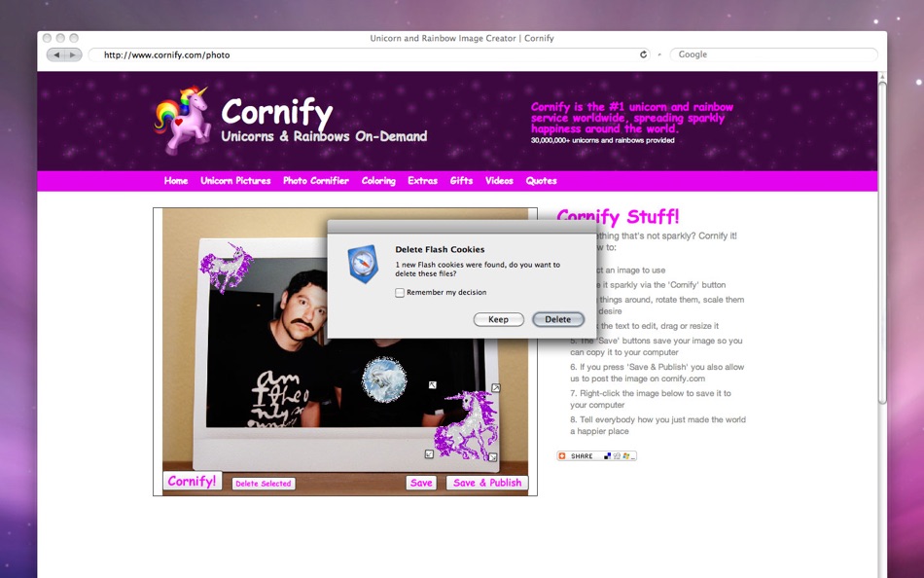Select the purple unicorn sticker at top-left of photo
The width and height of the screenshot is (924, 578).
(x=227, y=267)
